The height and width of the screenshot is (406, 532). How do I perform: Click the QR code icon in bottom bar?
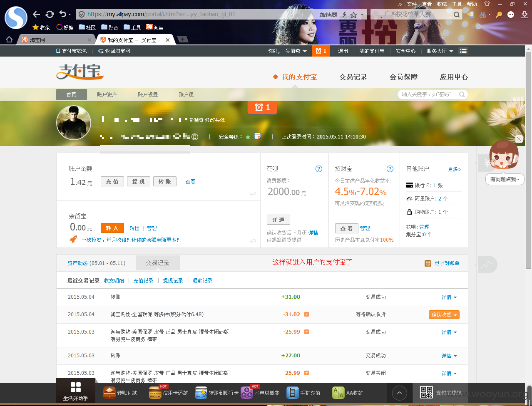coord(427,392)
